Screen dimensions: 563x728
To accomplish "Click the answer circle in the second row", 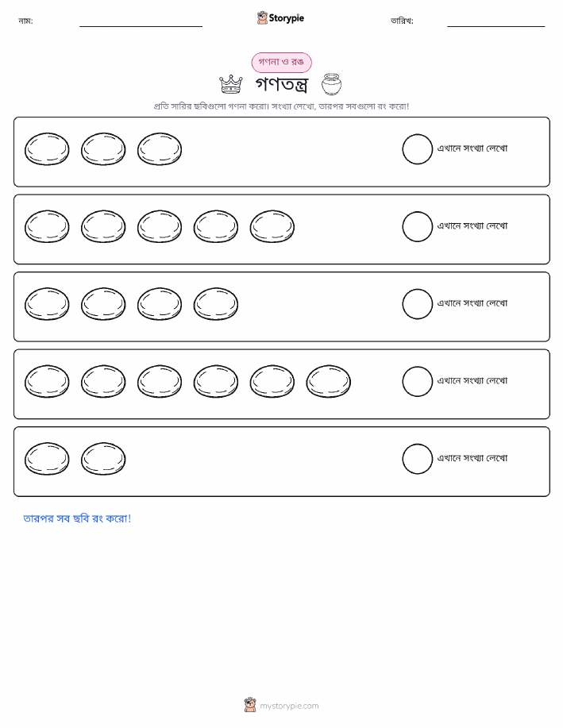I will point(417,226).
